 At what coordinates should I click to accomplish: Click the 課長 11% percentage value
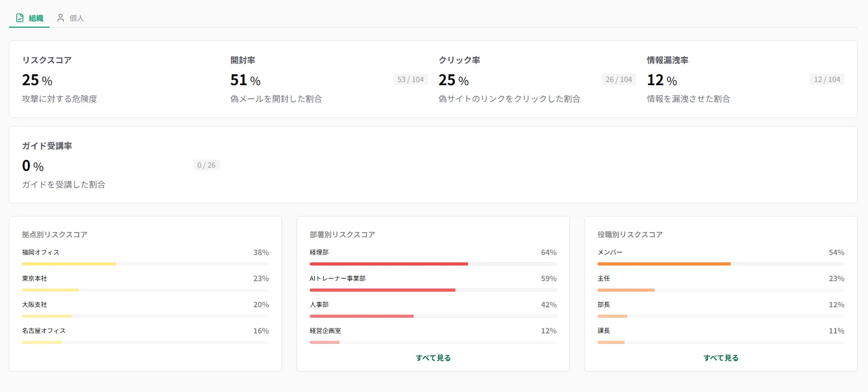point(836,331)
